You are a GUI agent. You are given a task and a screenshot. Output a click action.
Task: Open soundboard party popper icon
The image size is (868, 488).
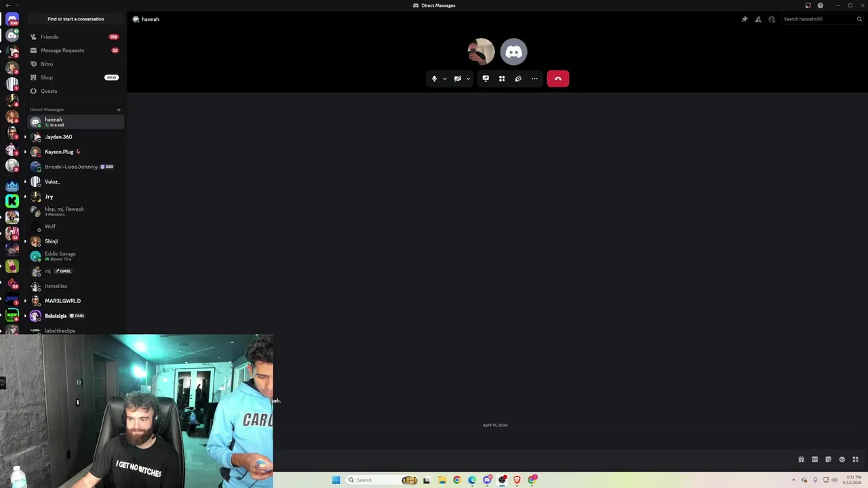click(518, 79)
